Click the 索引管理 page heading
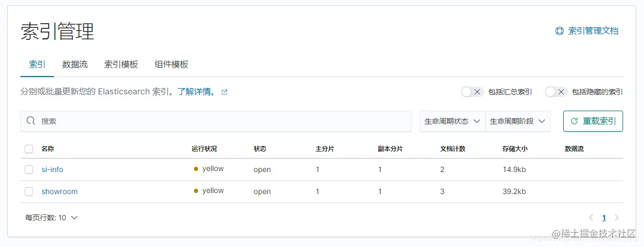 [x=58, y=31]
